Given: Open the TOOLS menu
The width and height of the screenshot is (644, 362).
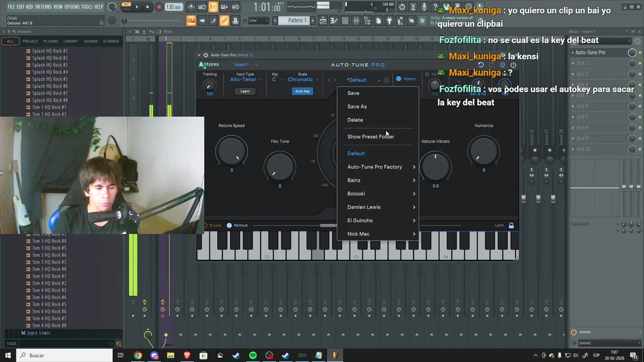Looking at the screenshot, I should point(87,7).
